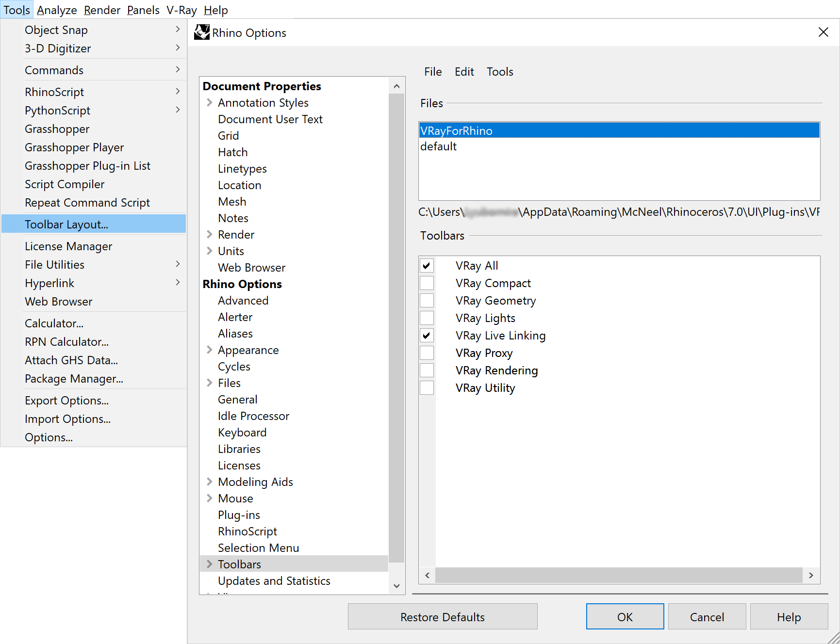Screen dimensions: 840x644
Task: Uncheck the VRay All toolbar checkbox
Action: (x=427, y=266)
